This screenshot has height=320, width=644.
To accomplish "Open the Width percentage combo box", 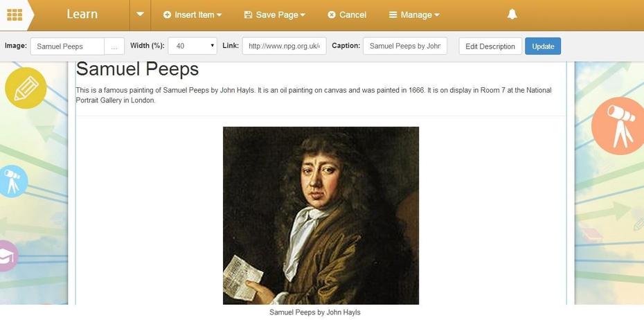I will [193, 46].
